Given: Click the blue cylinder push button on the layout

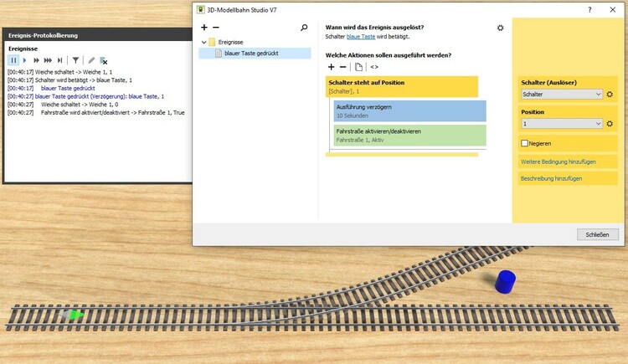Looking at the screenshot, I should [x=505, y=281].
